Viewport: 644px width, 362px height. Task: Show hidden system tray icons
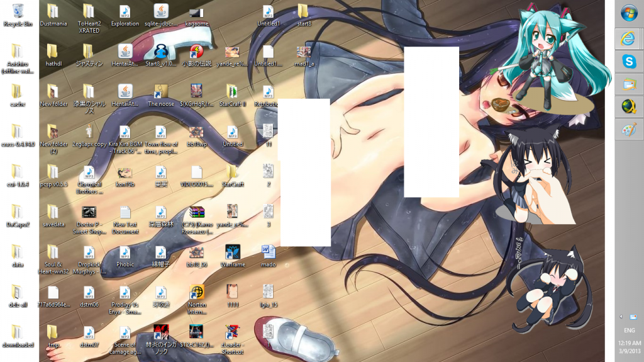(x=621, y=317)
